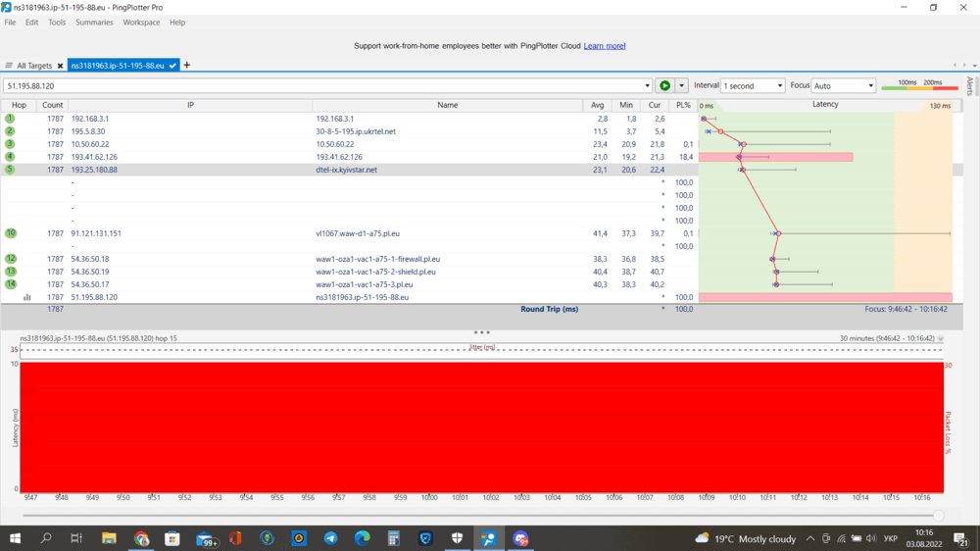Click the PL% column header

(683, 105)
